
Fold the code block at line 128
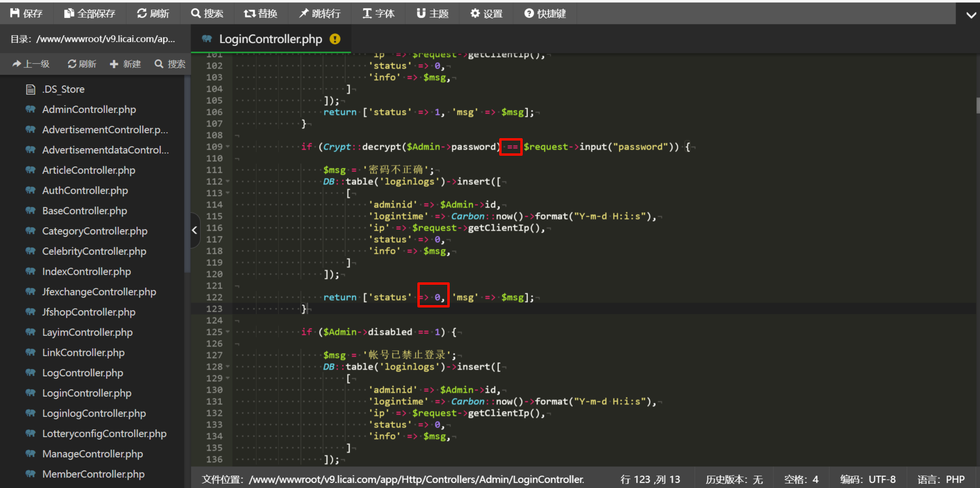(x=228, y=367)
